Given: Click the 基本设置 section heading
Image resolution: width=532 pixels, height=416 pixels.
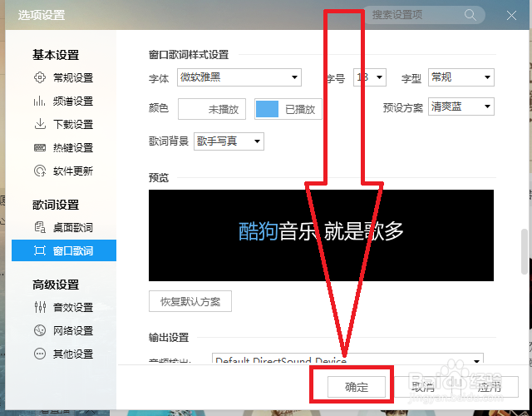Looking at the screenshot, I should pos(56,55).
